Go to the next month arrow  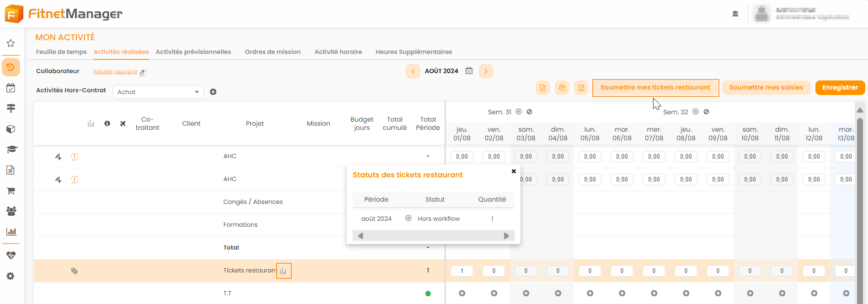(x=486, y=71)
